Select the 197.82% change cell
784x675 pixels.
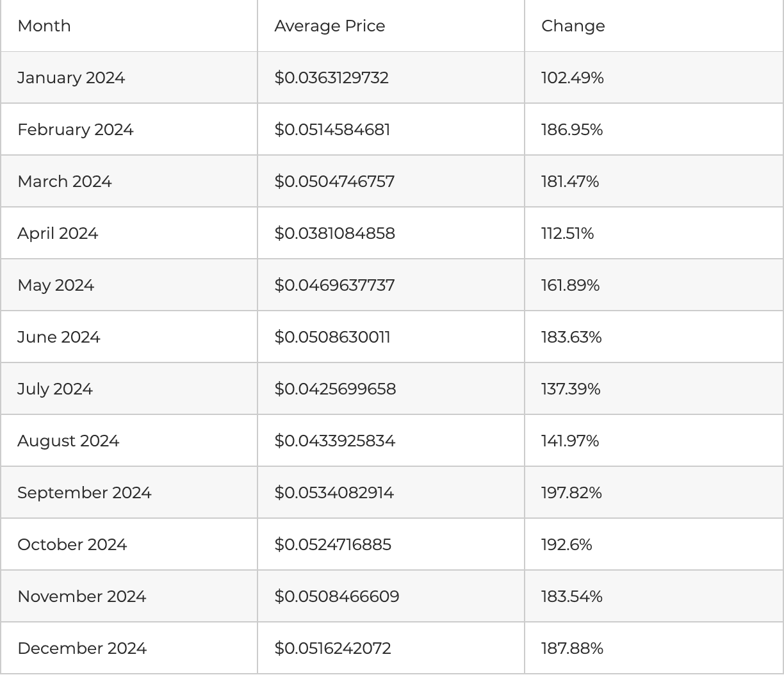(x=571, y=492)
